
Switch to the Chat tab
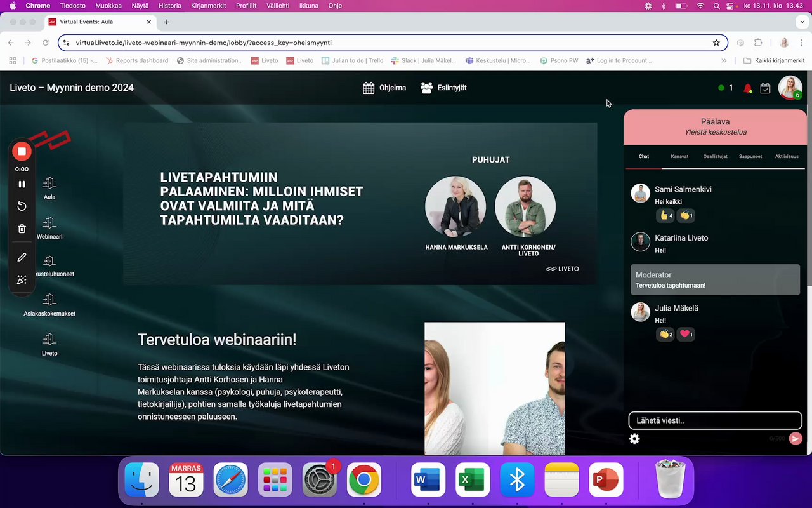tap(644, 156)
